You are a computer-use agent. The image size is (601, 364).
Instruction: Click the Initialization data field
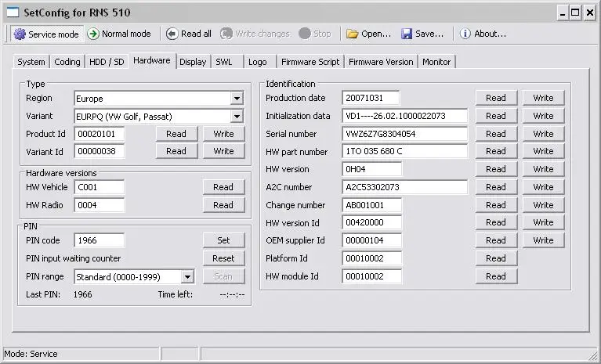(405, 116)
